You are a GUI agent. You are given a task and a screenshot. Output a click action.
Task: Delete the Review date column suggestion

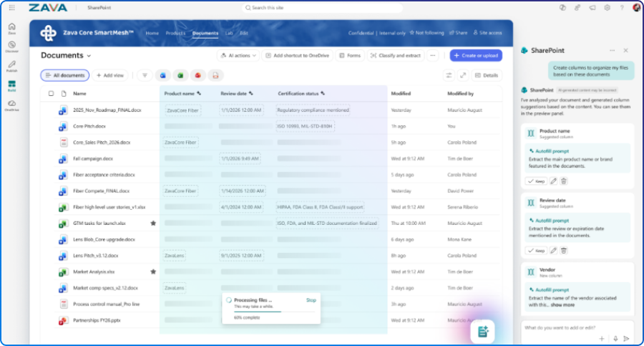click(x=564, y=251)
